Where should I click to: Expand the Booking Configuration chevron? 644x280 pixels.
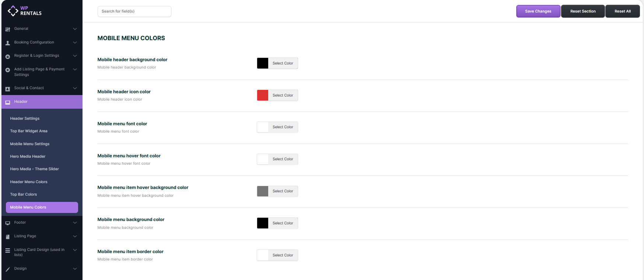coord(75,42)
